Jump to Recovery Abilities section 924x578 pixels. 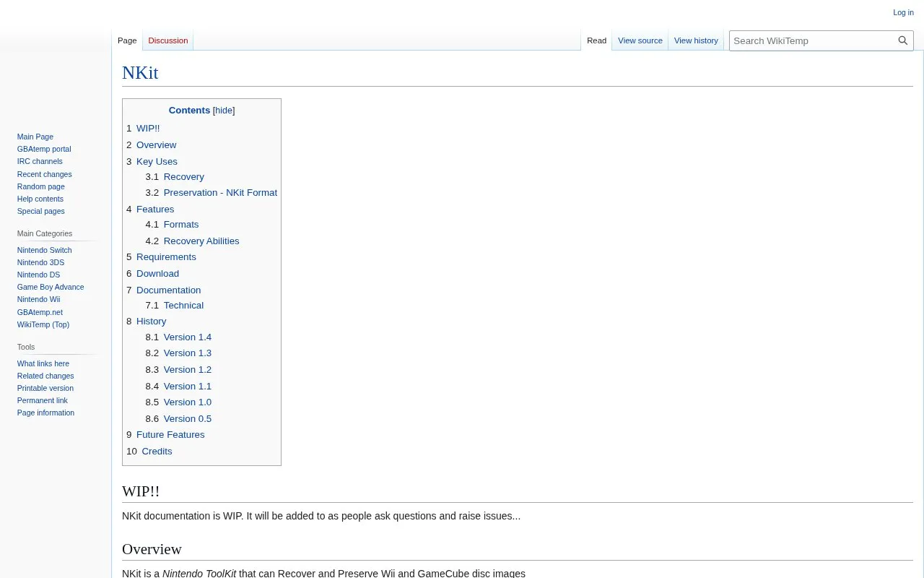click(201, 241)
